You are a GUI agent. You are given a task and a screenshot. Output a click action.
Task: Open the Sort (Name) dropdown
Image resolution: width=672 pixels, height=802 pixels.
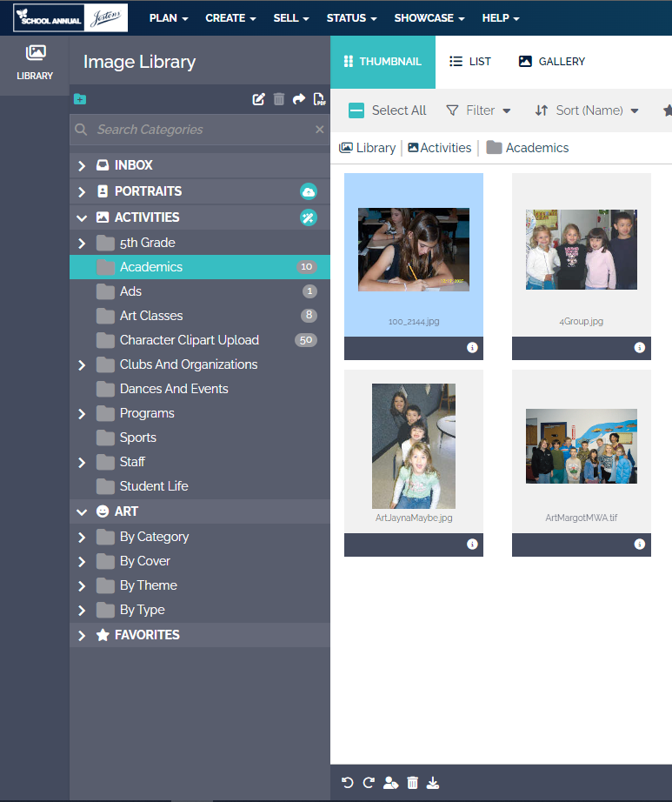pyautogui.click(x=587, y=110)
